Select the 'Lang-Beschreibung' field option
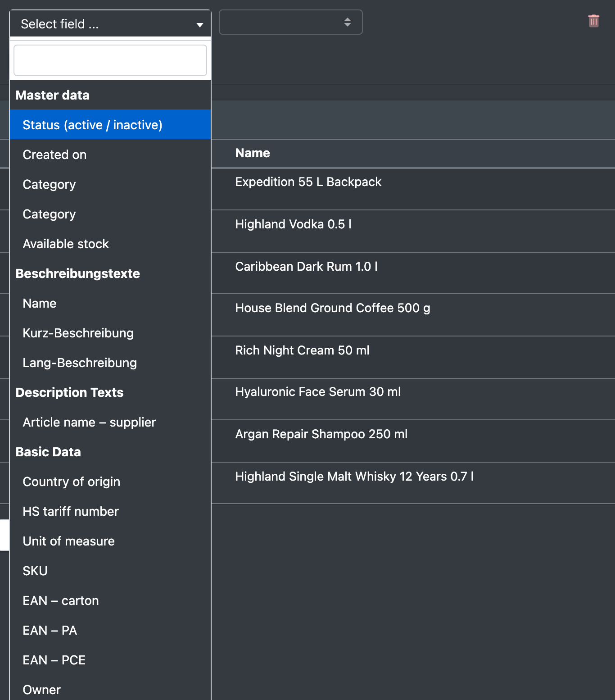 click(x=110, y=363)
